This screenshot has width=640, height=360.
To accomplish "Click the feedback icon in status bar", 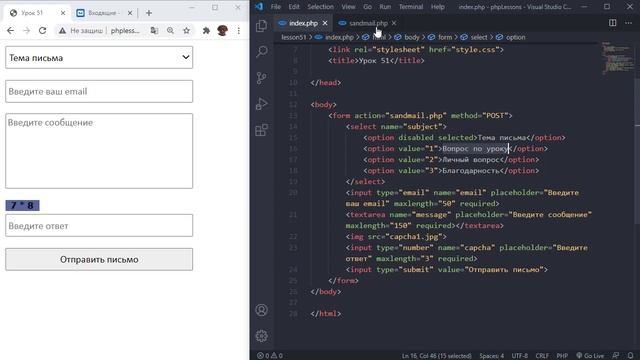I will [616, 356].
